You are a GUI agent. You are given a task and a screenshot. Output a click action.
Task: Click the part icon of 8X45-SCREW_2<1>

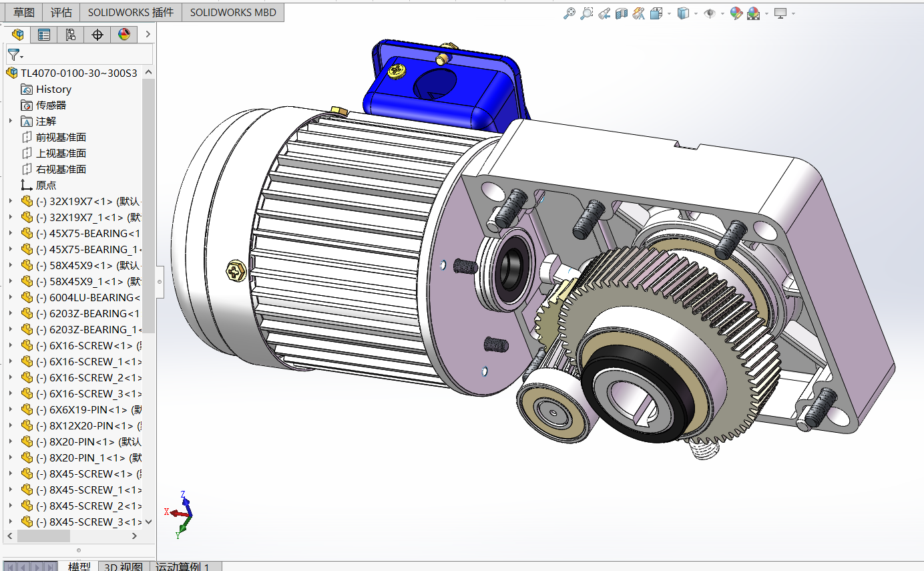pyautogui.click(x=27, y=506)
